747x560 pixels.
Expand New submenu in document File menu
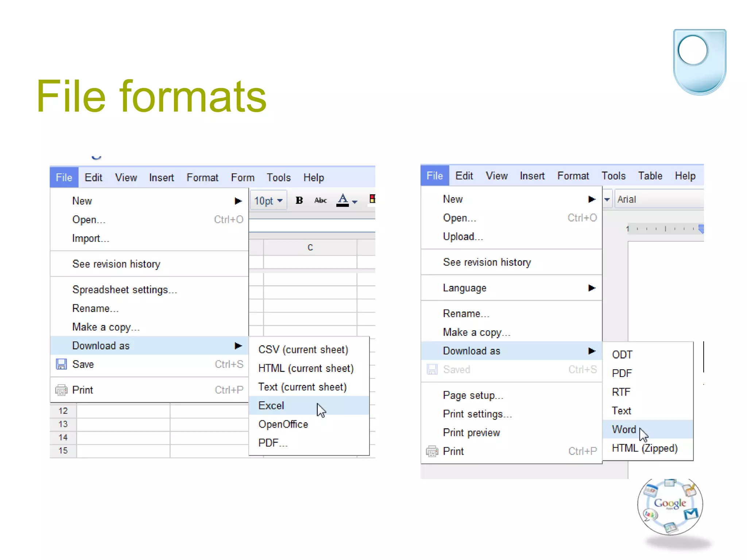pos(592,199)
